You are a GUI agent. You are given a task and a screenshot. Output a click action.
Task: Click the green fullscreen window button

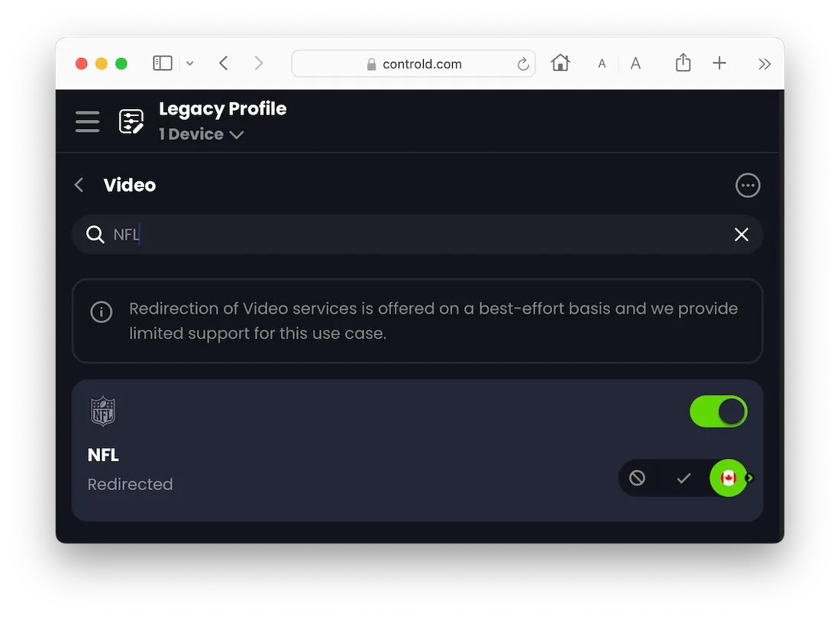(121, 63)
